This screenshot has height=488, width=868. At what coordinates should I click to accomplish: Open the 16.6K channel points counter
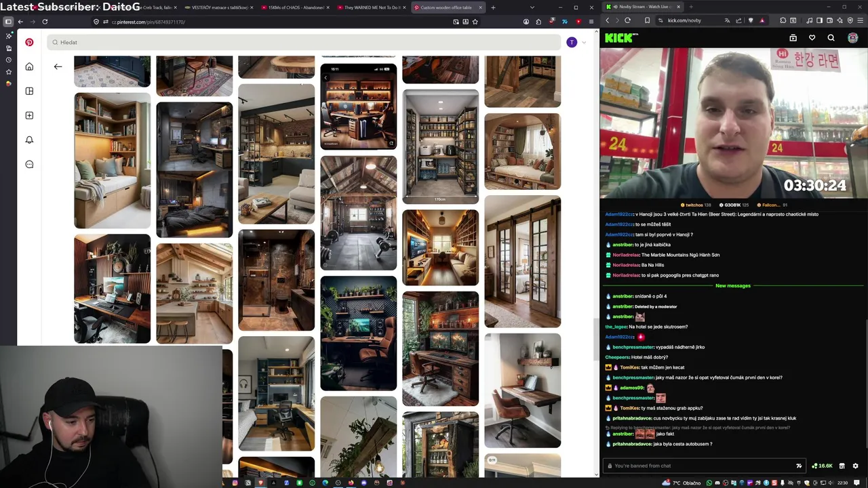(822, 466)
